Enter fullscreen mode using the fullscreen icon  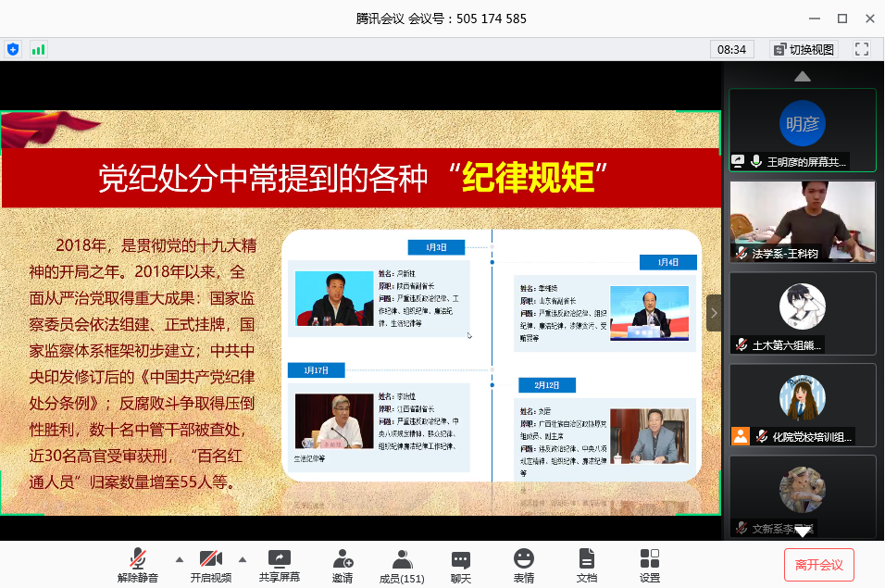(x=861, y=49)
